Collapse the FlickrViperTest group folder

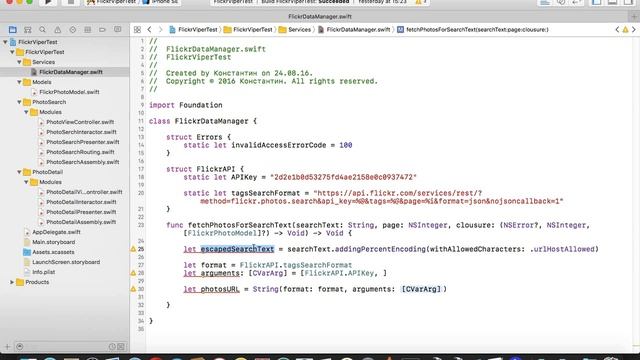[x=12, y=52]
